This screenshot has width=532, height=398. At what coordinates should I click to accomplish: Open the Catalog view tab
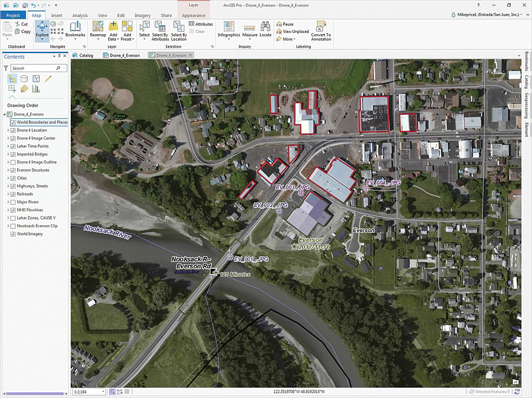[83, 55]
